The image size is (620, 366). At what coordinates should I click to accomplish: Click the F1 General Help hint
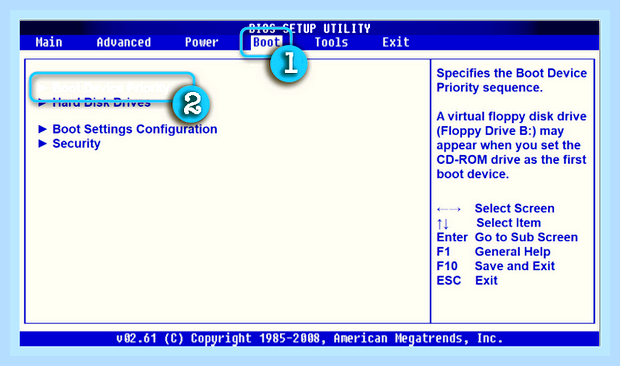tap(493, 252)
